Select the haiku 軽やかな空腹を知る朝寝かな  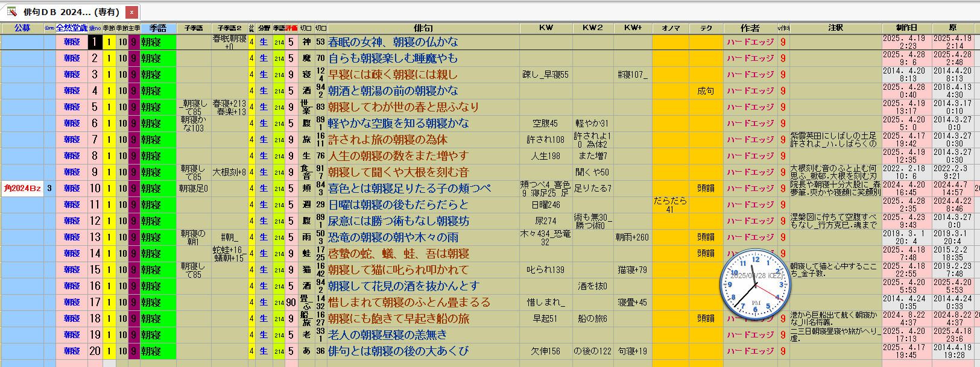(x=399, y=124)
